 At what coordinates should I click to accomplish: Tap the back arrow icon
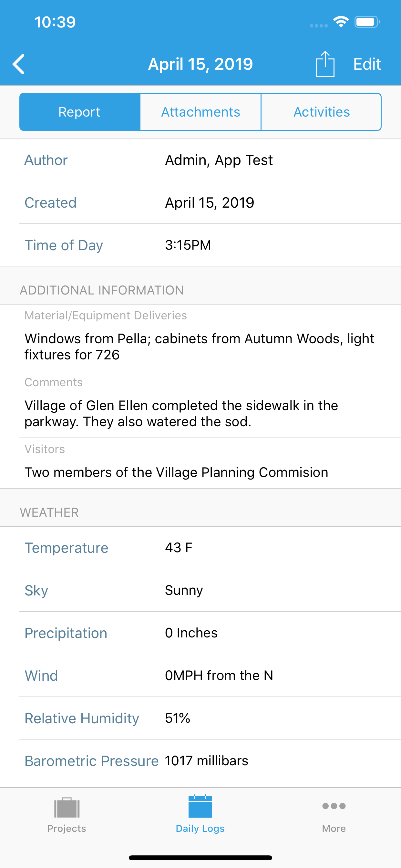click(18, 64)
